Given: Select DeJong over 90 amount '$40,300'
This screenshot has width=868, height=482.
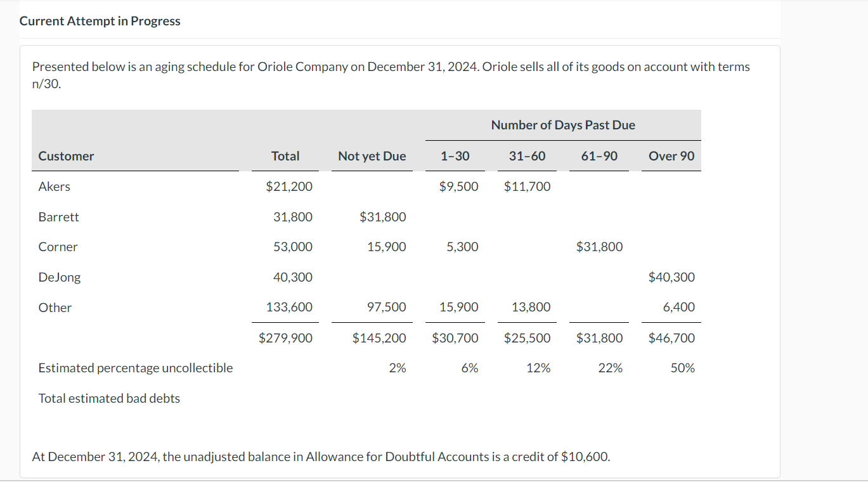Looking at the screenshot, I should (x=672, y=277).
